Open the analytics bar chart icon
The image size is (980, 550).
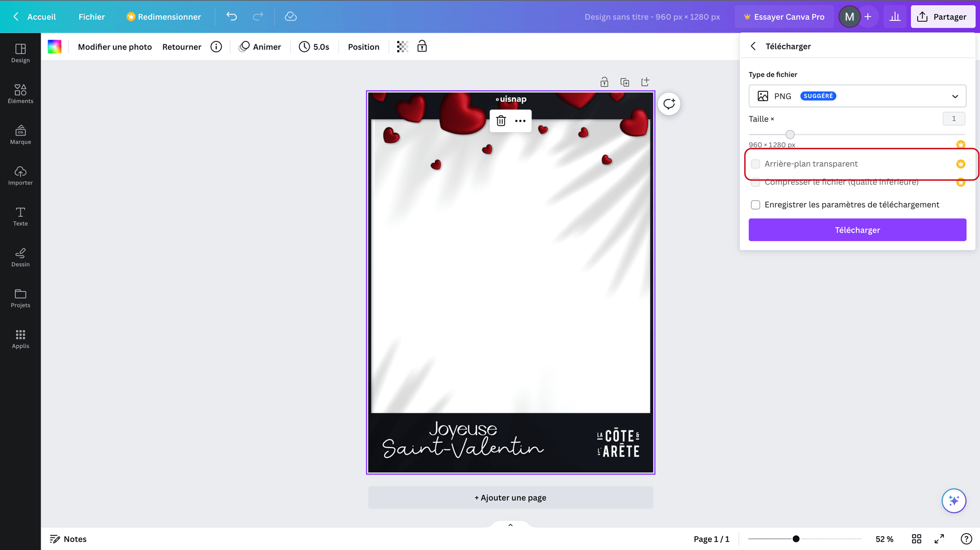click(x=895, y=17)
